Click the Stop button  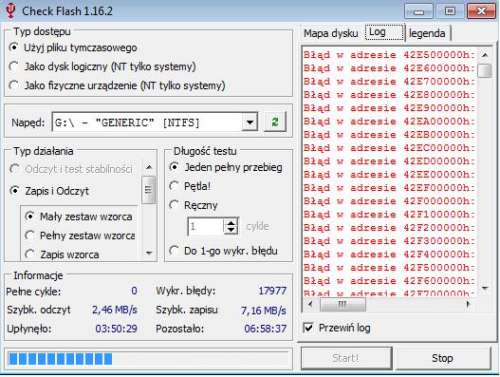click(x=443, y=358)
